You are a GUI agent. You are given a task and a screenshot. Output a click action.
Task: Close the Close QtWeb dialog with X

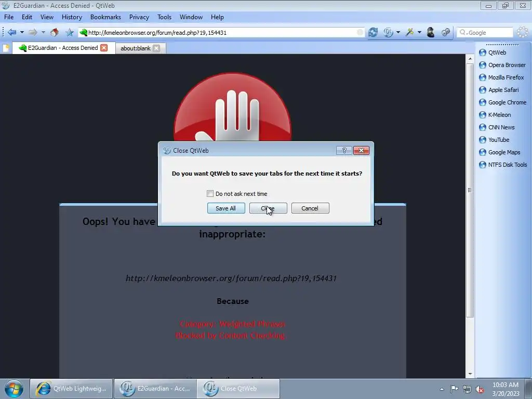click(x=362, y=151)
